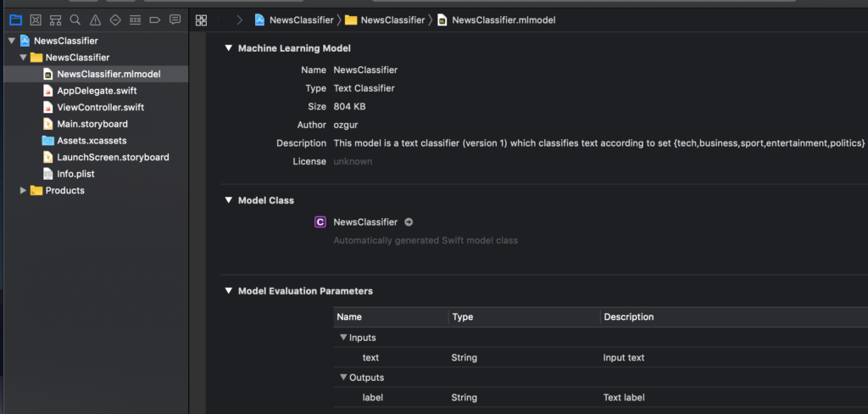Click the 'Input text' description cell
The height and width of the screenshot is (414, 868).
623,357
